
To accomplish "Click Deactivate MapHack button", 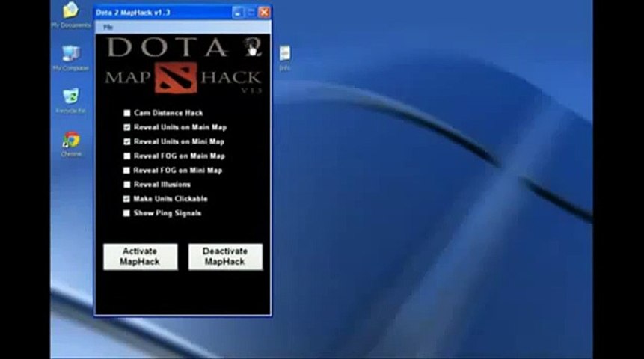I will (225, 257).
